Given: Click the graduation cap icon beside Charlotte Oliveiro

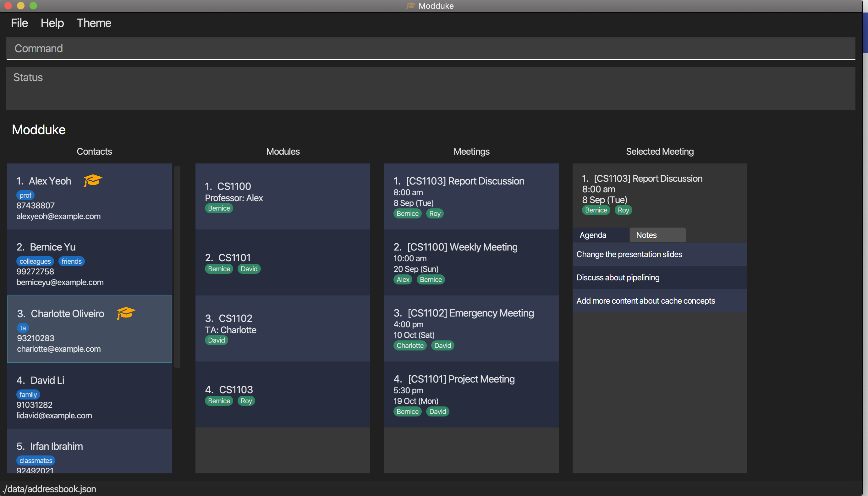Looking at the screenshot, I should click(126, 313).
